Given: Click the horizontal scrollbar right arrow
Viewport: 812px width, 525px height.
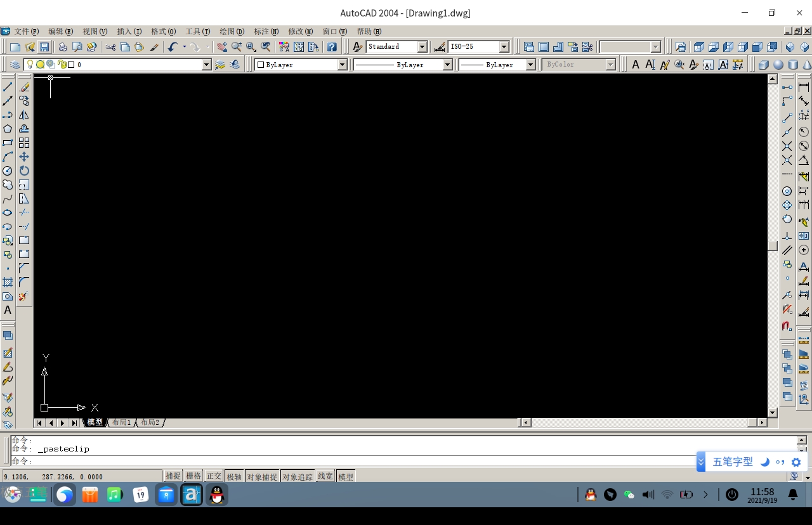Looking at the screenshot, I should (762, 423).
